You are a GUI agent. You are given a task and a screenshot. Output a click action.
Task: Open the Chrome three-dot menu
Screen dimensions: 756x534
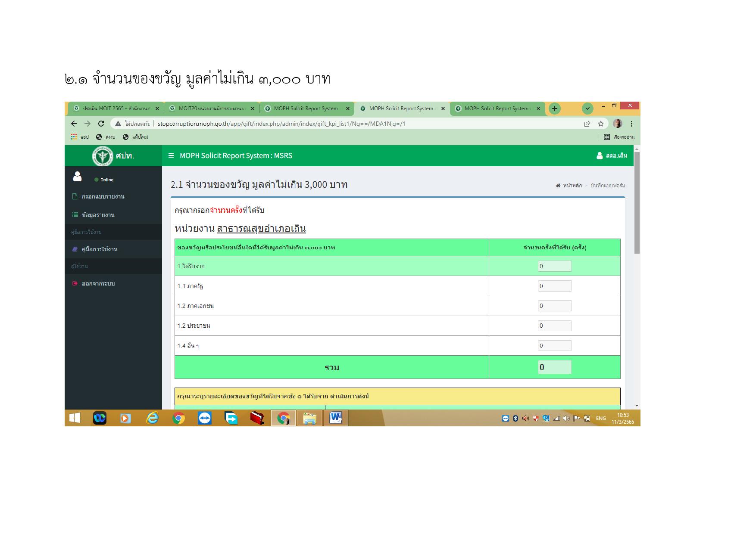(x=631, y=124)
